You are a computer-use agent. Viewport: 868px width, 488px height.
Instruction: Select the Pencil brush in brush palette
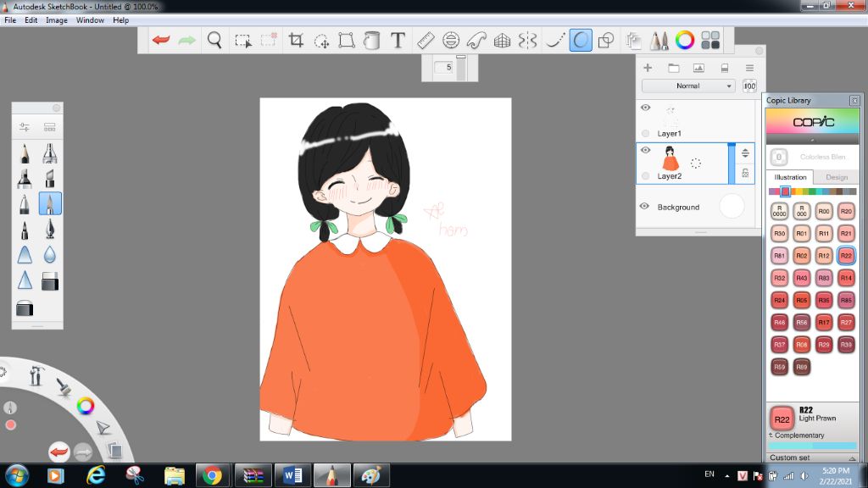pos(25,153)
